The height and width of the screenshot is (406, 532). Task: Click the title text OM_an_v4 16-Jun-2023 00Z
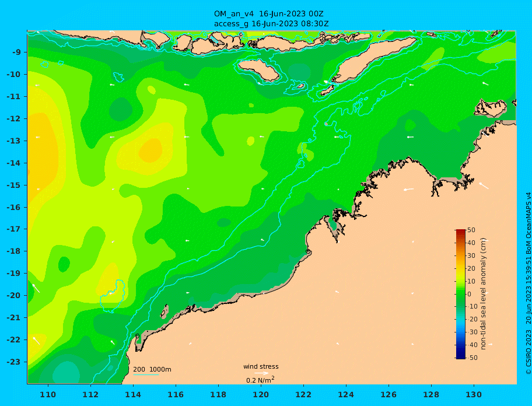pos(268,14)
